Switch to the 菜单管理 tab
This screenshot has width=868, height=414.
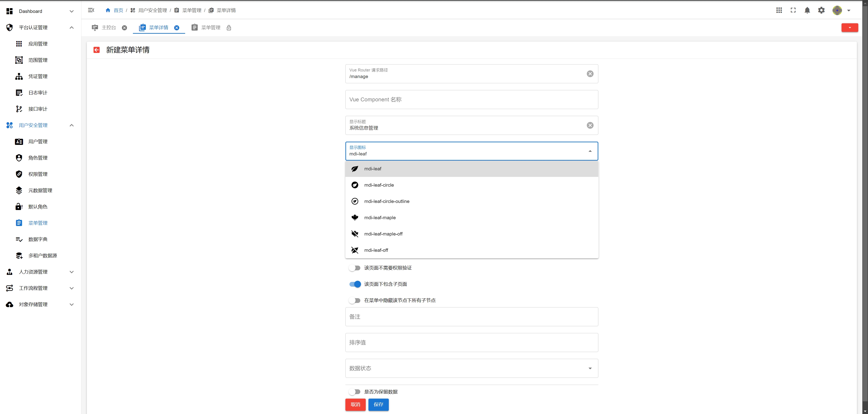210,28
